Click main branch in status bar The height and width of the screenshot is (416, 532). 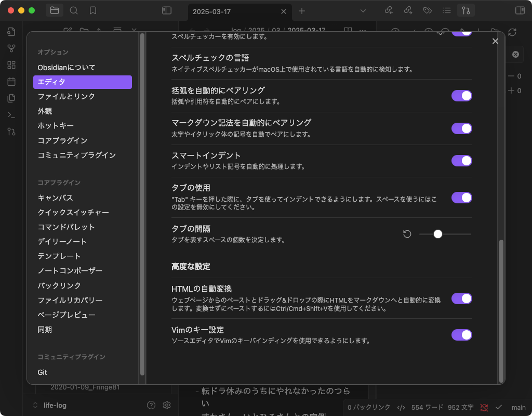[518, 408]
